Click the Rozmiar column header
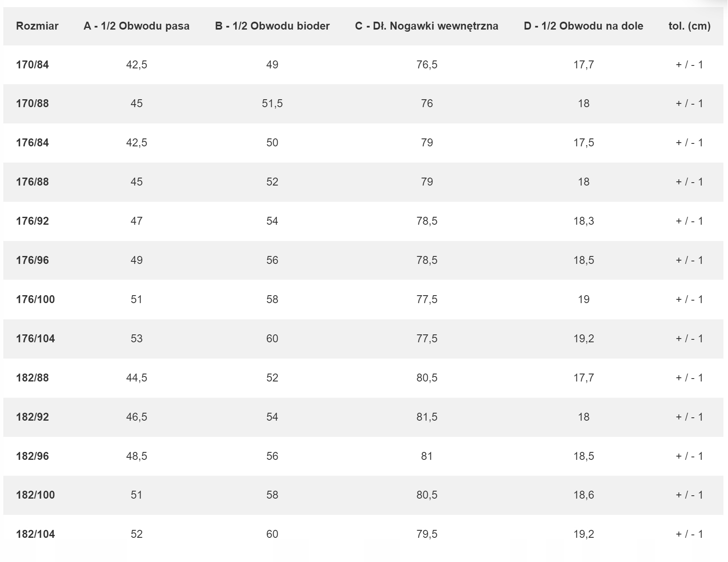Viewport: 728px width, 562px height. click(37, 26)
